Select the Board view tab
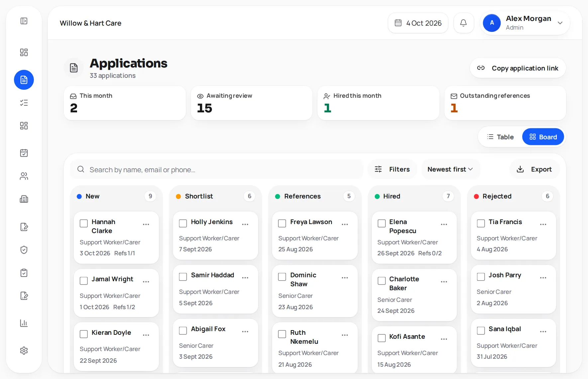The image size is (588, 379). point(543,137)
